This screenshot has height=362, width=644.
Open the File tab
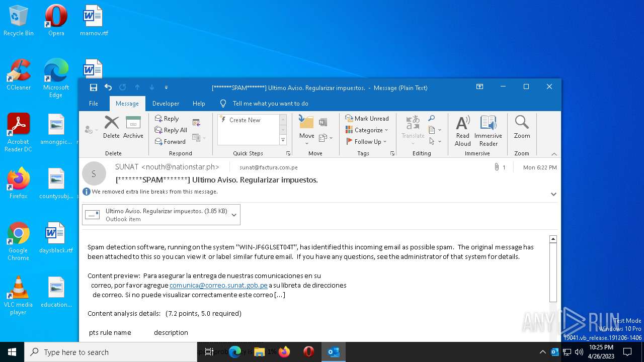[94, 104]
